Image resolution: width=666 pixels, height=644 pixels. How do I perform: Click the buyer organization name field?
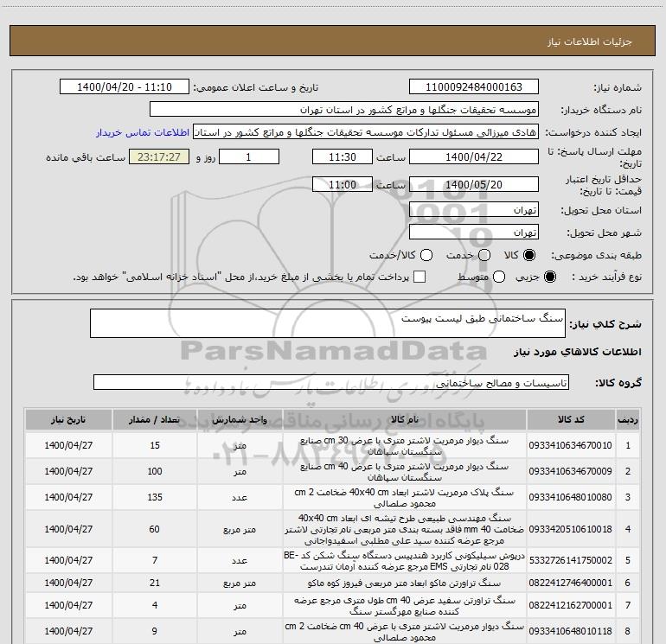click(344, 110)
